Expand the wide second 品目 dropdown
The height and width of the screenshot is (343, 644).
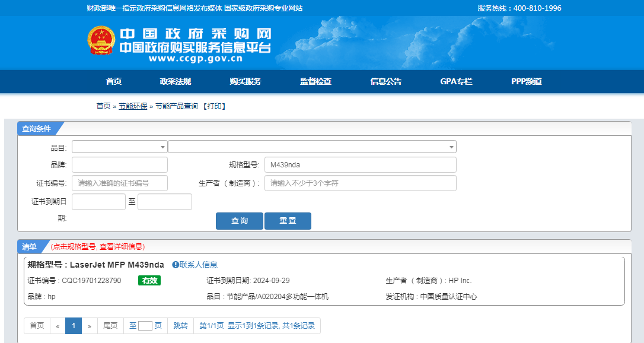click(x=312, y=147)
